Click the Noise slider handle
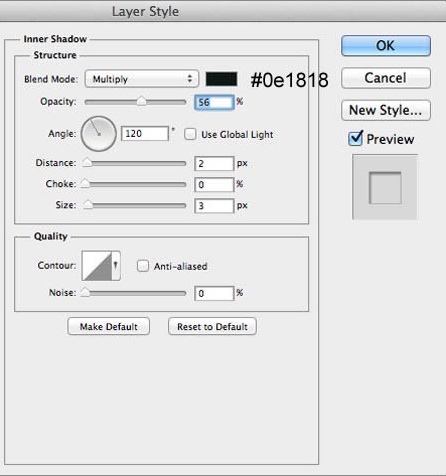This screenshot has width=446, height=476. tap(85, 292)
